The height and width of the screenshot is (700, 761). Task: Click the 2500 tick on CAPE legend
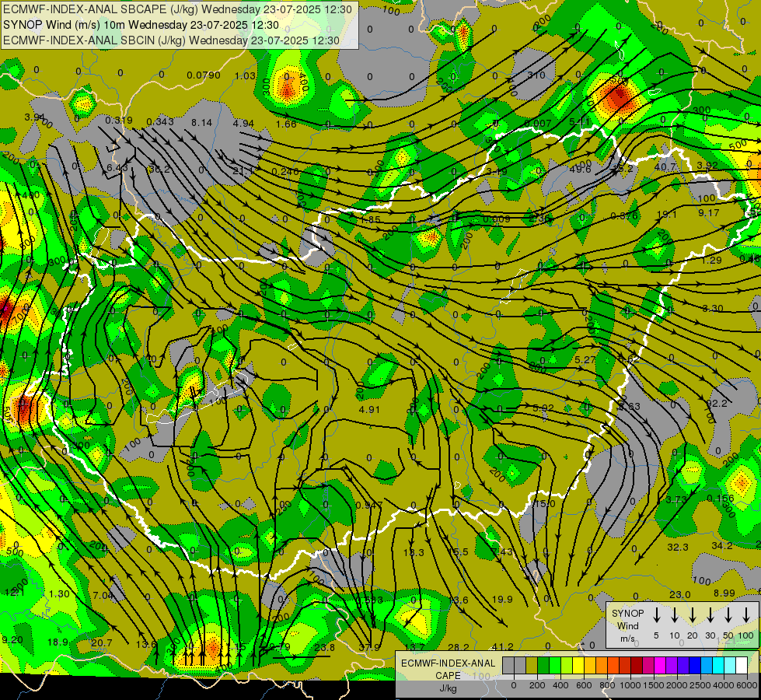[x=700, y=685]
